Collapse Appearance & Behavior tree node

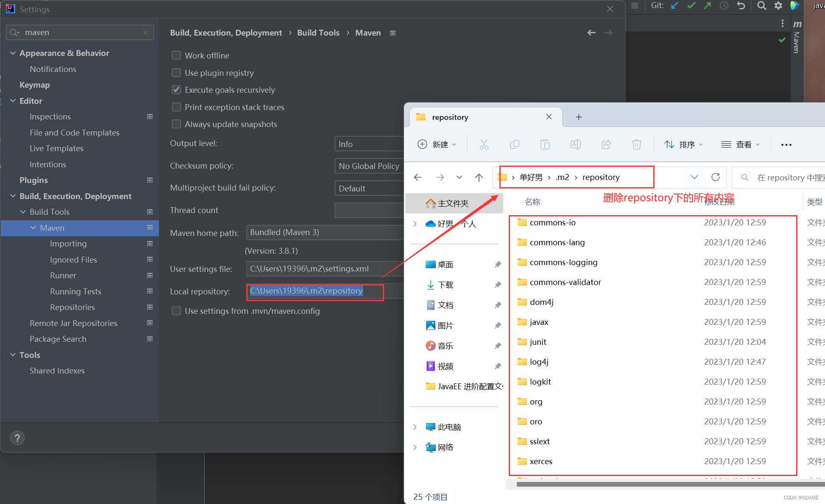[13, 53]
